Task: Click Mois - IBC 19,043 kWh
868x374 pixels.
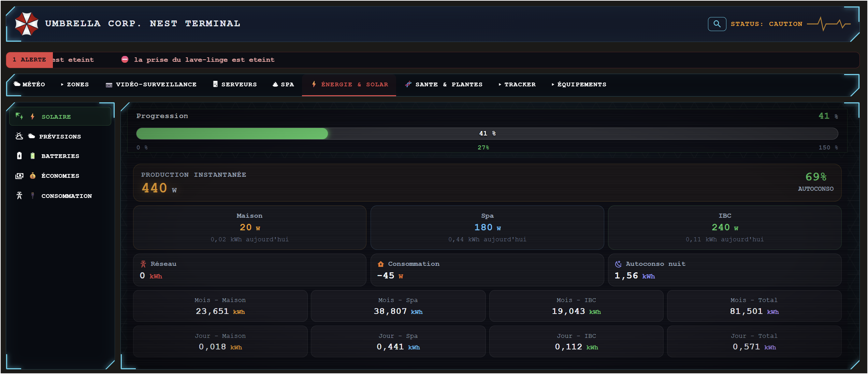Action: (x=576, y=306)
